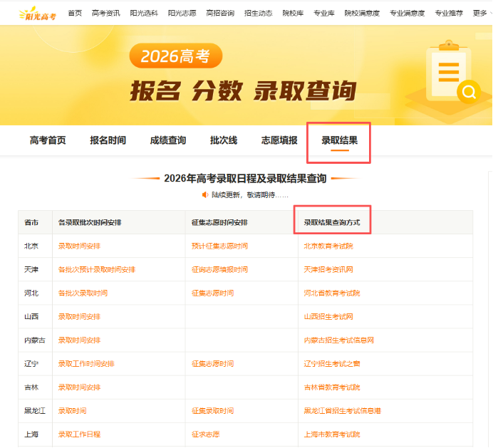This screenshot has height=448, width=493.
Task: Visit the 北京教育考试院 link
Action: tap(328, 246)
